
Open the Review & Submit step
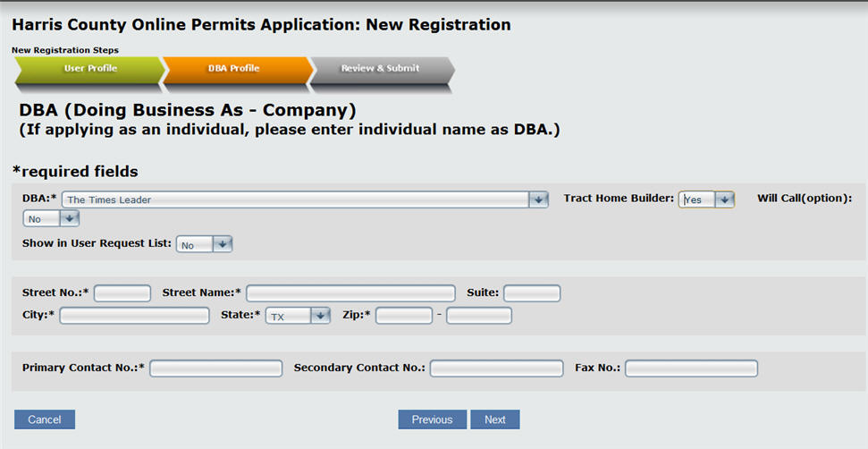(382, 69)
